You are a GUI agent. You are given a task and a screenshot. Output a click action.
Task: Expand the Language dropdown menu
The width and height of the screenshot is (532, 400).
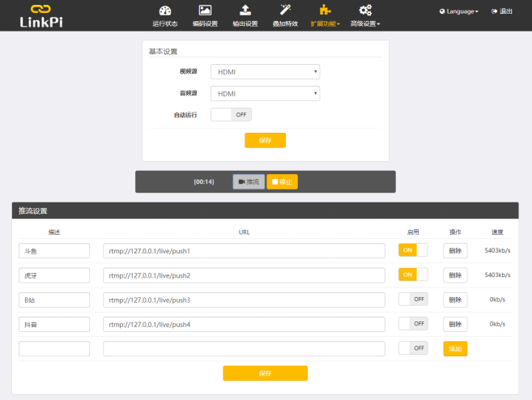click(458, 11)
